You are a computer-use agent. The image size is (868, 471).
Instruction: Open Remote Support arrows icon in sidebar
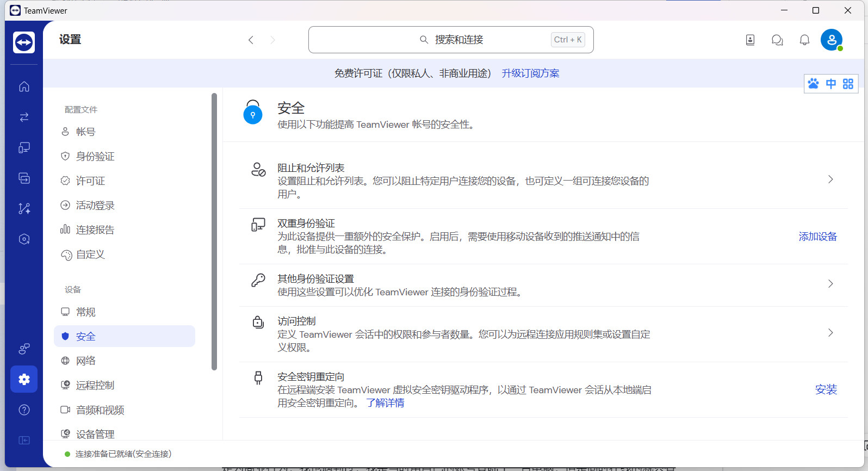pos(24,117)
